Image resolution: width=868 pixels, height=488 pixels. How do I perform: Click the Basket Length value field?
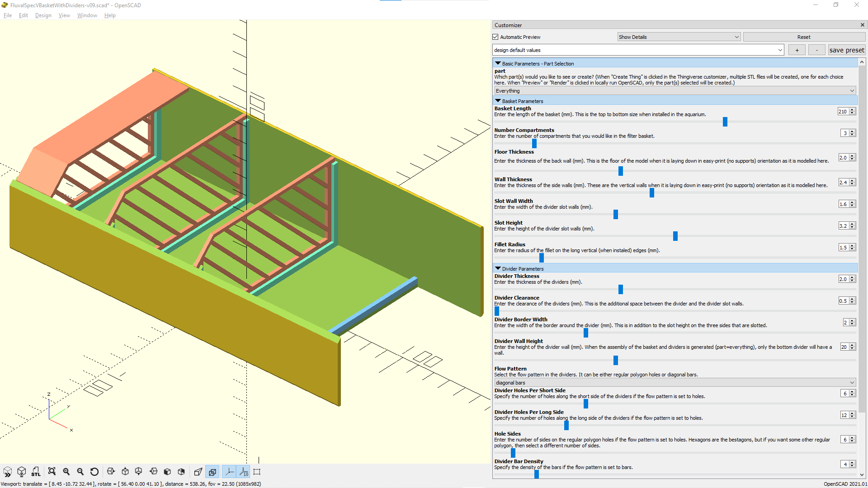843,112
